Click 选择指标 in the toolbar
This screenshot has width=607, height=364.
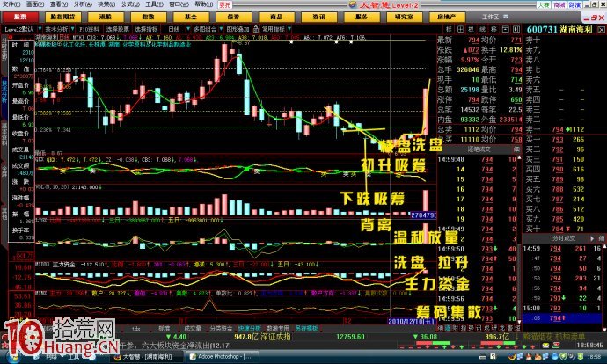coord(146,29)
